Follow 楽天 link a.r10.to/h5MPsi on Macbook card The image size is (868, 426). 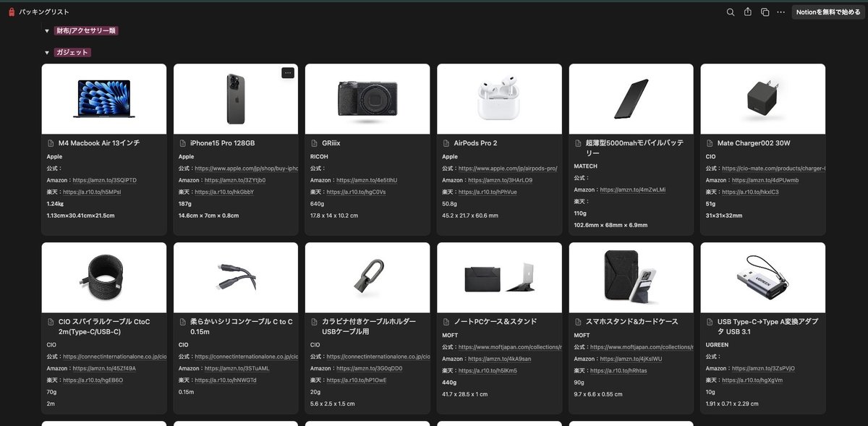[92, 192]
